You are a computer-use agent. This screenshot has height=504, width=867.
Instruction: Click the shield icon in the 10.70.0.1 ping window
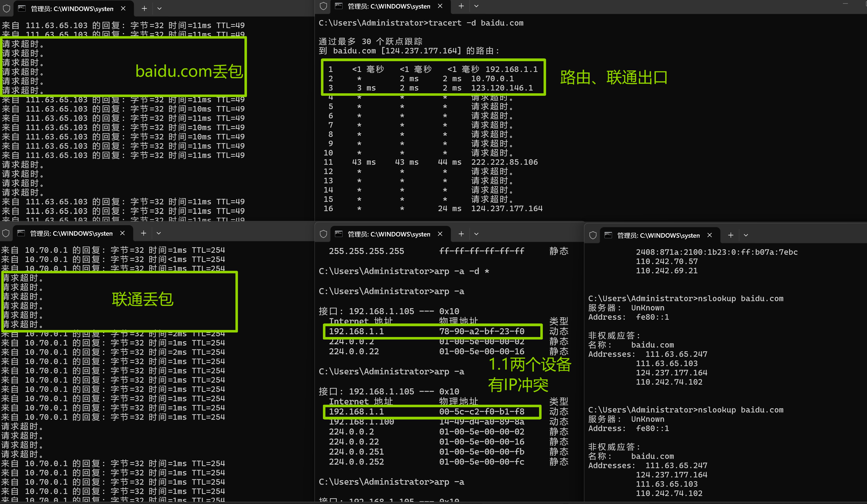click(6, 233)
